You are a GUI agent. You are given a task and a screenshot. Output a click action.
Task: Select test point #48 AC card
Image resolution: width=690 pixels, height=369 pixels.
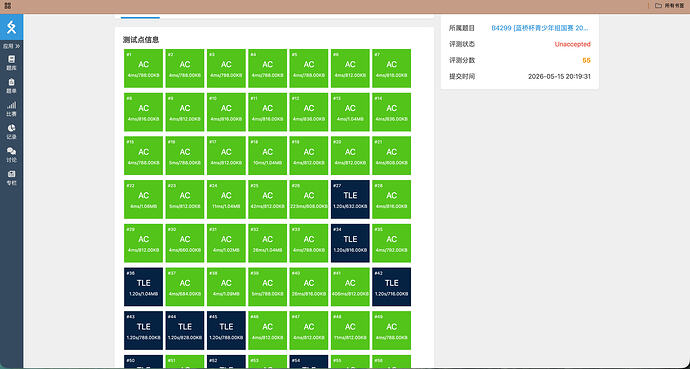[350, 331]
